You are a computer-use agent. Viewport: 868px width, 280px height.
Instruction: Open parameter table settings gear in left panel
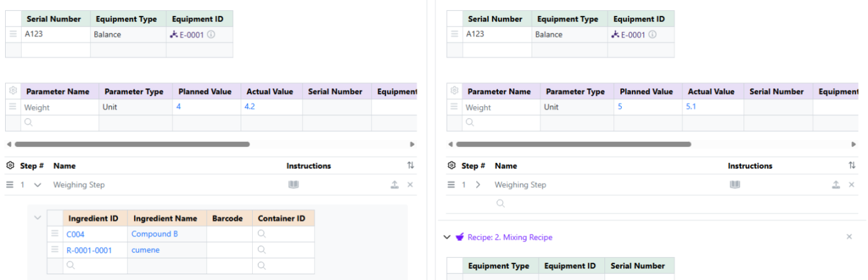pos(13,91)
